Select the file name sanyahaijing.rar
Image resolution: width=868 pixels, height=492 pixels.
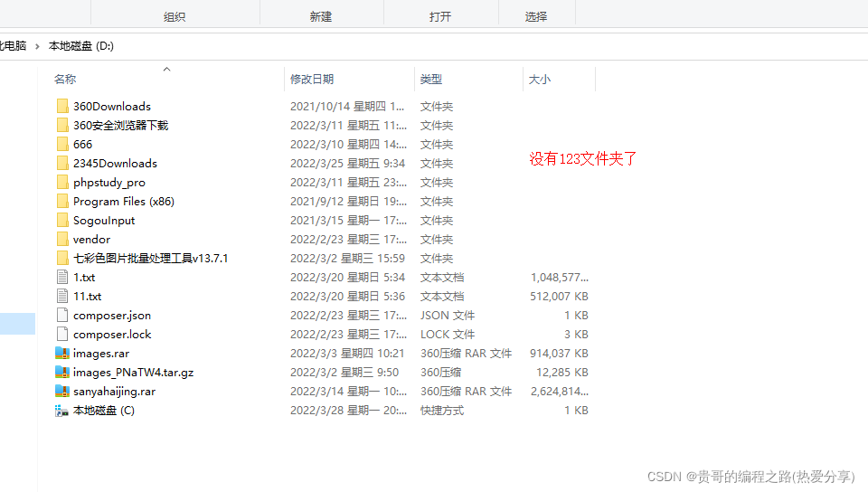tap(114, 392)
